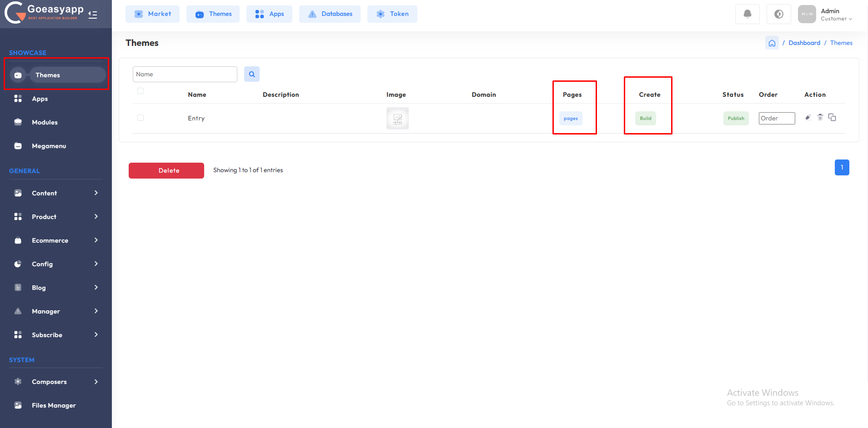This screenshot has height=428, width=868.
Task: Click the red Delete button
Action: (x=166, y=170)
